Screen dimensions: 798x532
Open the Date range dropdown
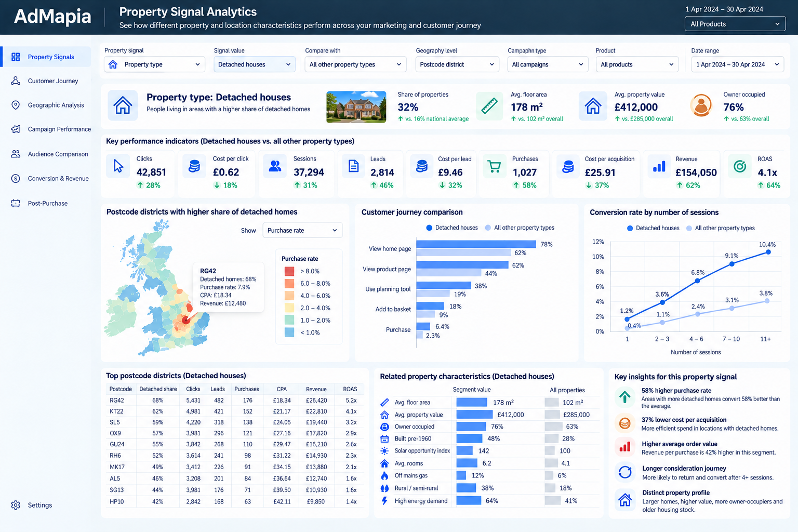point(738,64)
